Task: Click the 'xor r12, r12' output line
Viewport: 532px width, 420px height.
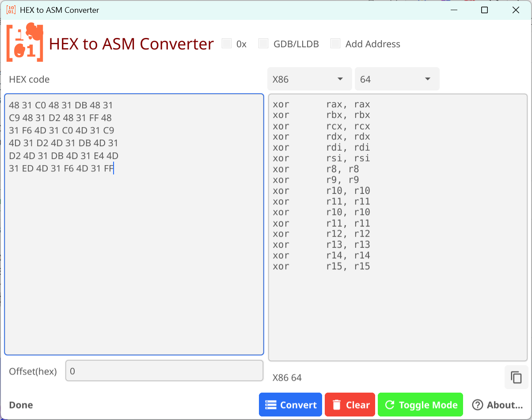Action: [321, 234]
